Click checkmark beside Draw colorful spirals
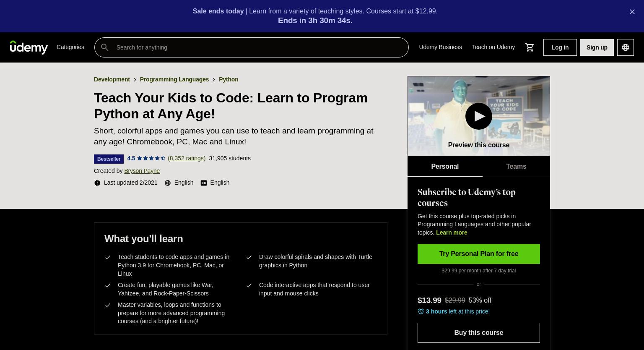 coord(249,257)
